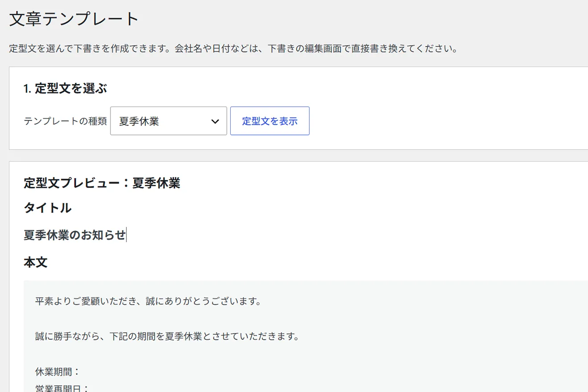The image size is (588, 392).
Task: Click the 定型文プレビュー：夏季休業 heading
Action: (x=102, y=183)
